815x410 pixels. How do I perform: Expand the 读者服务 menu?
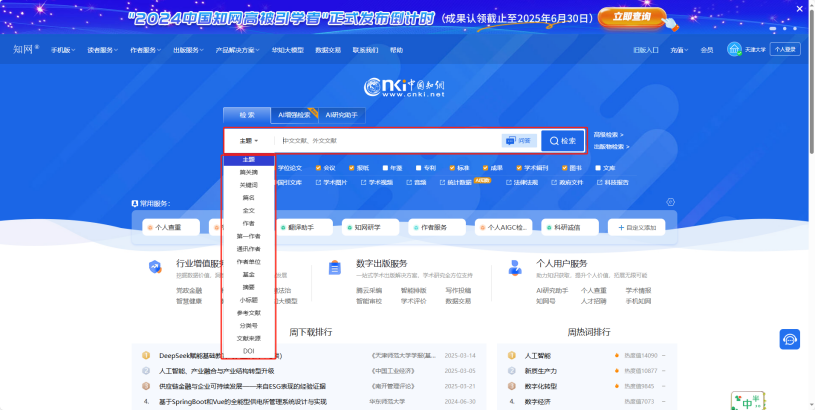tap(102, 50)
